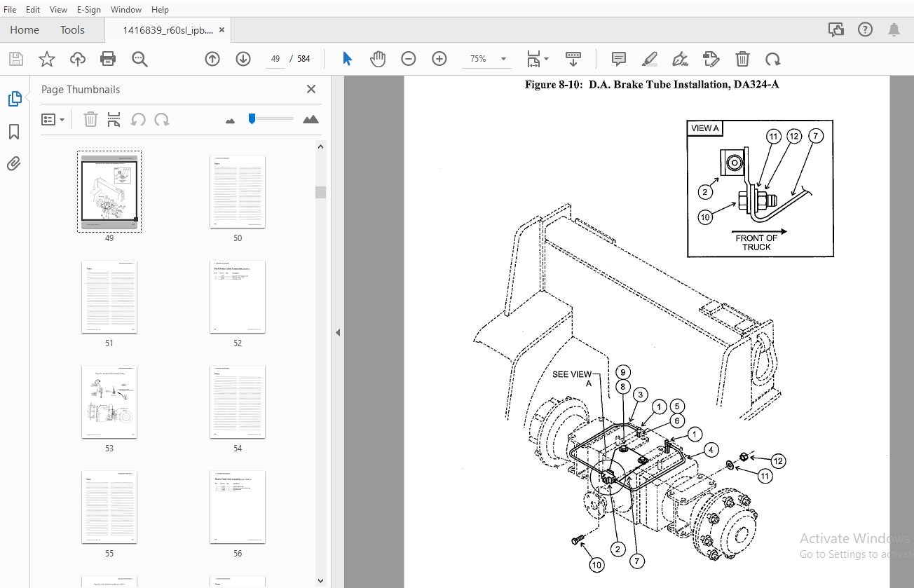Screen dimensions: 914x588
Task: Select page 55 thumbnail
Action: pyautogui.click(x=109, y=507)
